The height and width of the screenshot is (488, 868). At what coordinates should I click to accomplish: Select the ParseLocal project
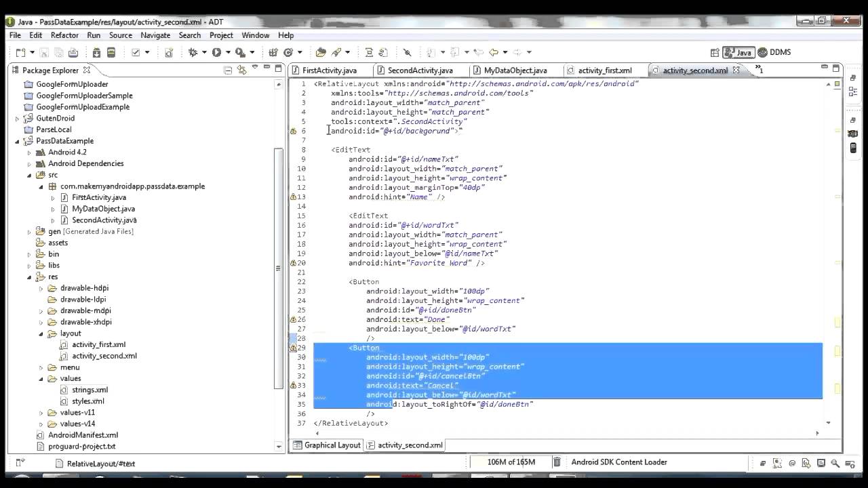[x=54, y=129]
